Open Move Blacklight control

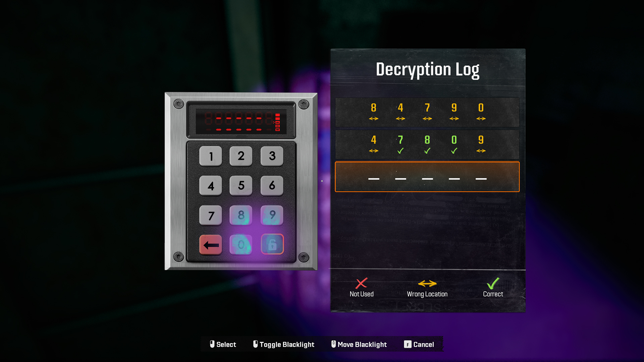pyautogui.click(x=362, y=344)
